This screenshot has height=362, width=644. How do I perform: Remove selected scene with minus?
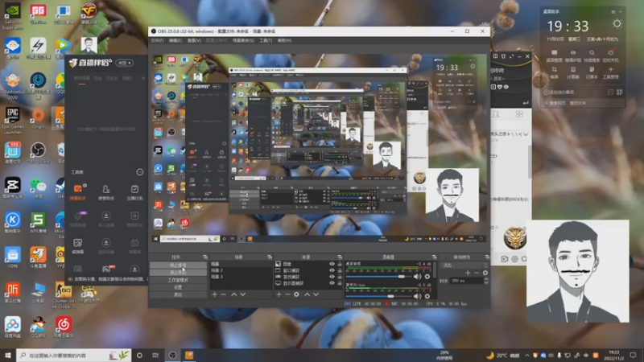223,294
